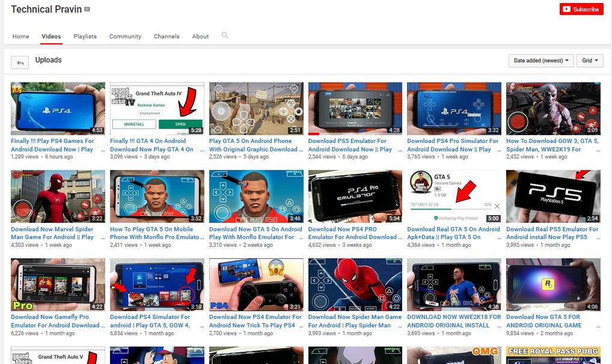Open the Technical Pravin channel title
This screenshot has height=364, width=612.
46,10
